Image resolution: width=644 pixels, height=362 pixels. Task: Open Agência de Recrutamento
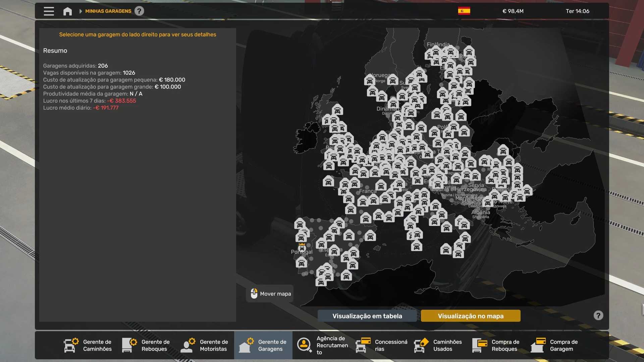[x=322, y=345]
